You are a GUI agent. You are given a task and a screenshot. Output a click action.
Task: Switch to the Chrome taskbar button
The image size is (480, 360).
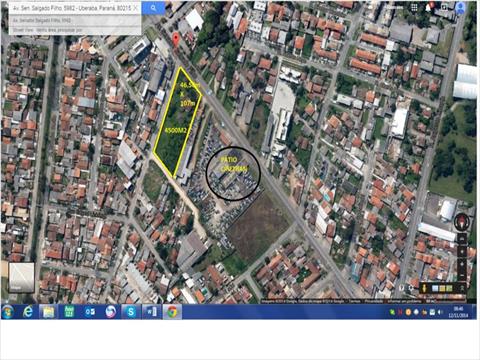pos(172,312)
